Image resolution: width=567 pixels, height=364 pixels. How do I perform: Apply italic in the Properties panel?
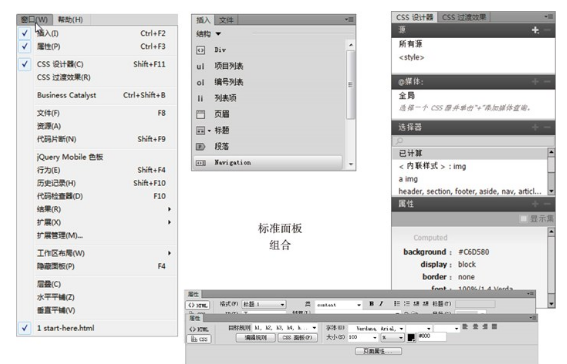click(381, 304)
